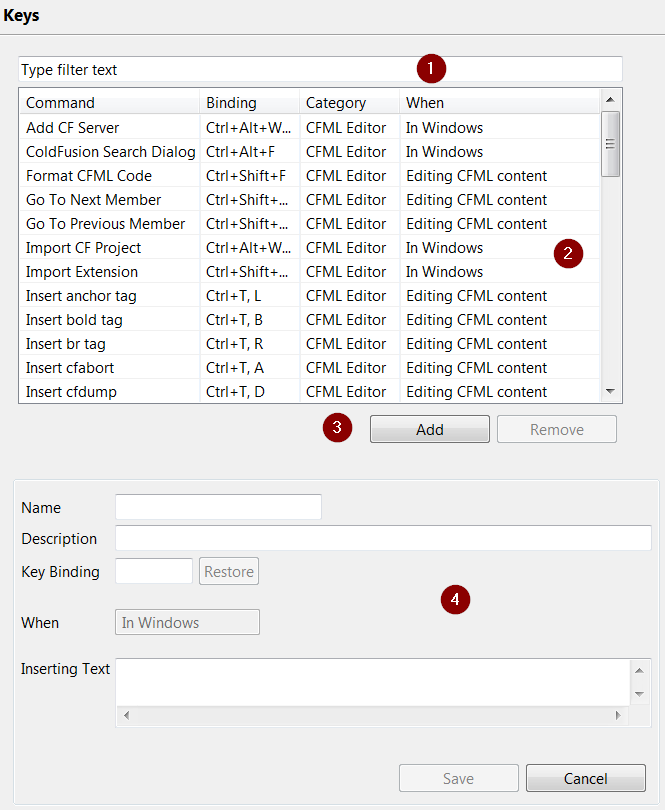Select the Go To Next Member command

(x=94, y=199)
